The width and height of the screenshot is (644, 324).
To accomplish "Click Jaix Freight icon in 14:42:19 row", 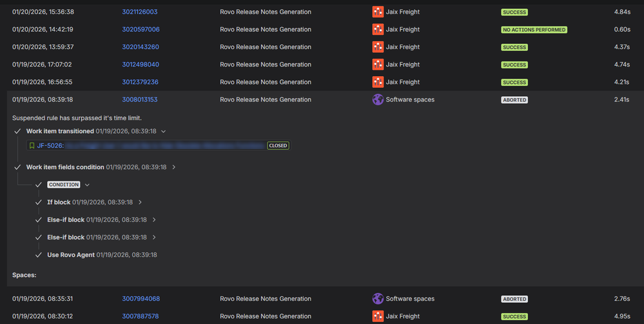I will [378, 30].
